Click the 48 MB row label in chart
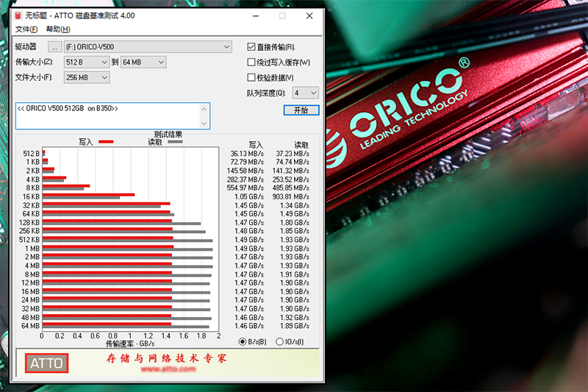This screenshot has height=392, width=588. point(30,318)
